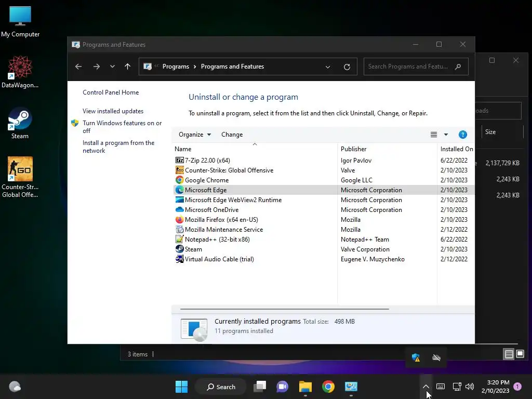Screen dimensions: 532x399
Task: Open the taskbar Search box
Action: [221, 387]
